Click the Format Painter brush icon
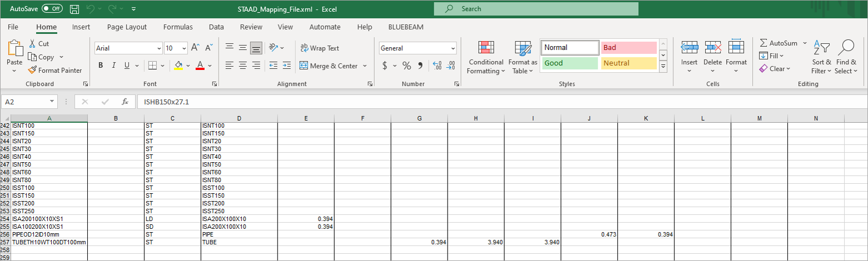The height and width of the screenshot is (261, 868). point(33,71)
